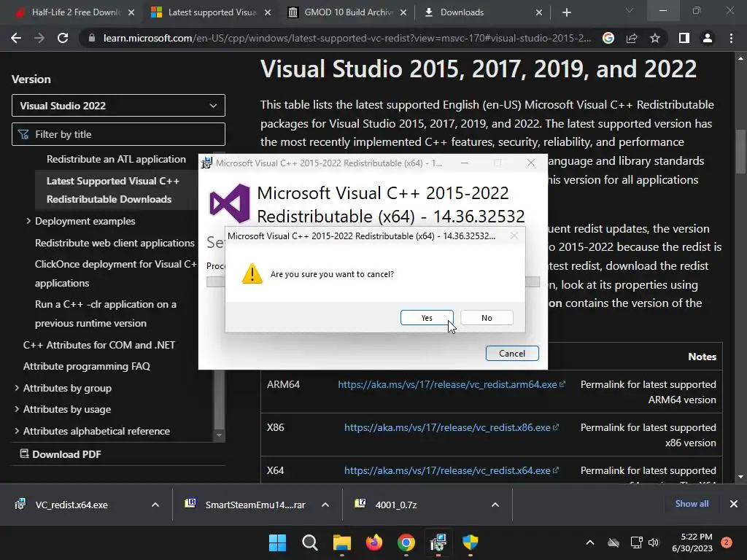
Task: Click the Filter by title input field
Action: [x=118, y=134]
